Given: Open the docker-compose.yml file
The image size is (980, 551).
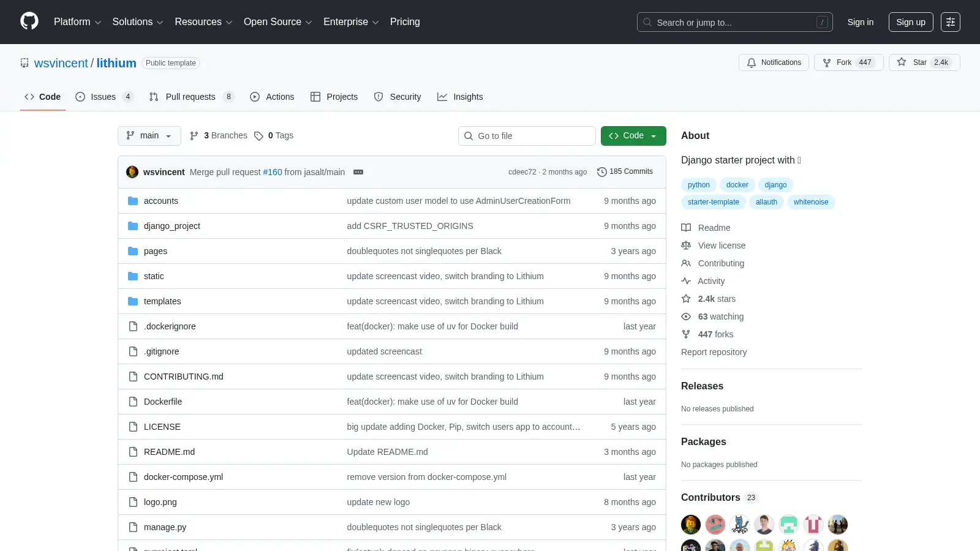Looking at the screenshot, I should tap(183, 477).
